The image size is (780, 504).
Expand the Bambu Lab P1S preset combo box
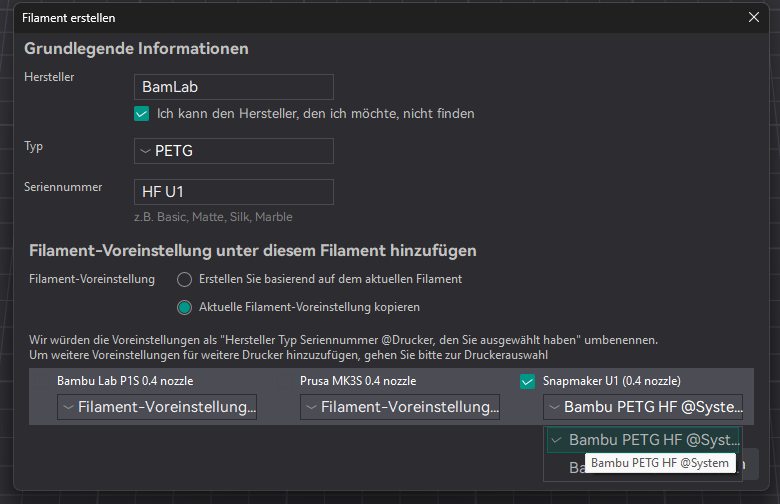tap(157, 407)
